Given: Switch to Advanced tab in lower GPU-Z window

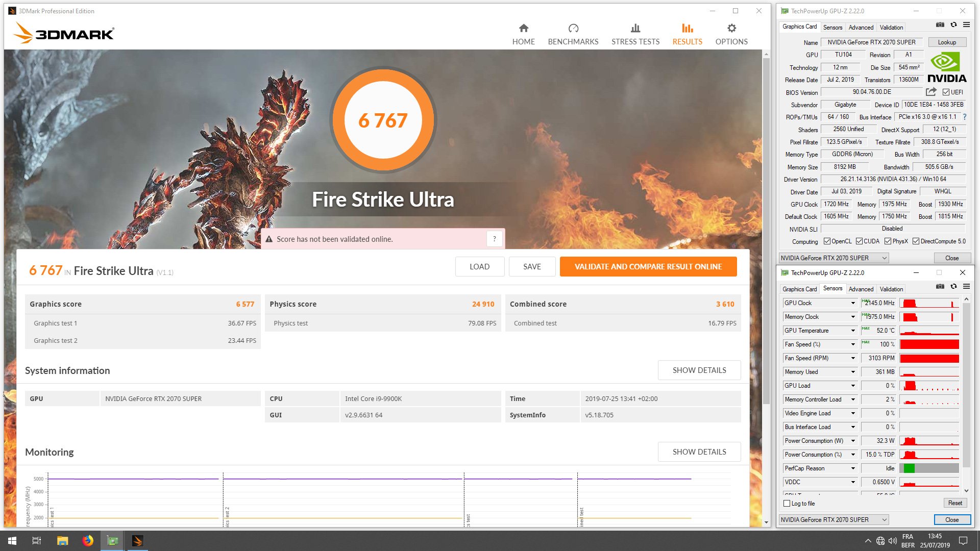Looking at the screenshot, I should tap(861, 289).
